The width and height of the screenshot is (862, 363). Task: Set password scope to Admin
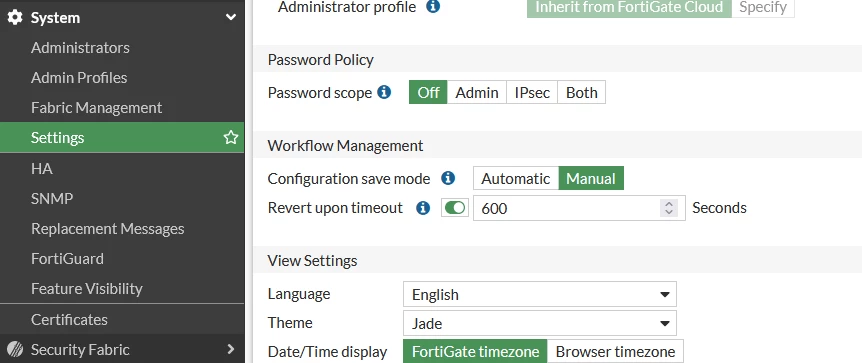(x=477, y=92)
